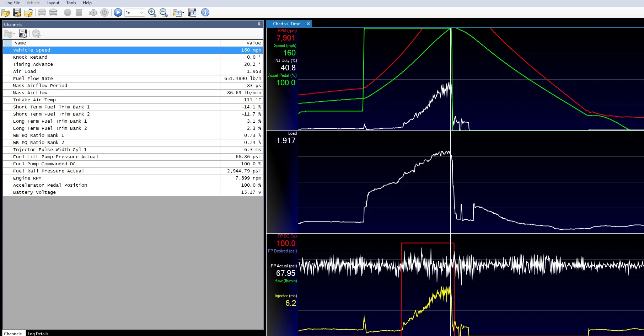Viewport: 644px width, 336px height.
Task: Click the first grayed car icon in toolbar
Action: coord(42,12)
